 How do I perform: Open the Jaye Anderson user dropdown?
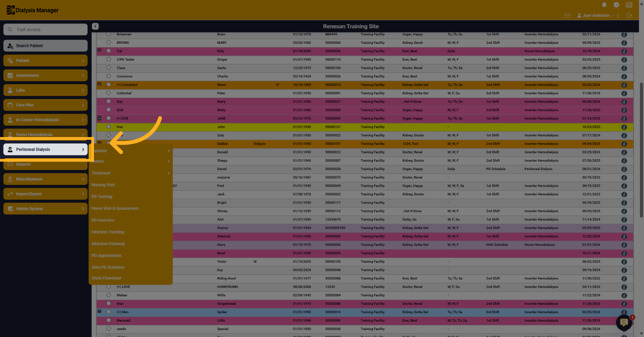pyautogui.click(x=596, y=16)
